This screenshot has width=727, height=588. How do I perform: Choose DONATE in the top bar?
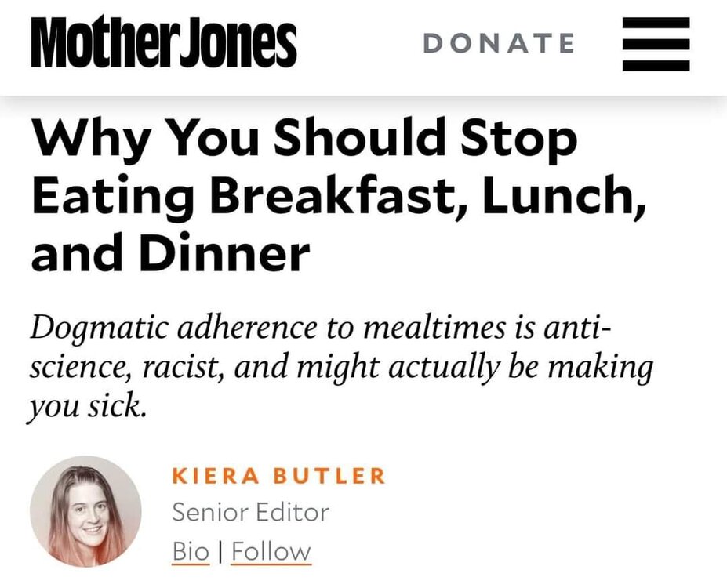(x=499, y=44)
